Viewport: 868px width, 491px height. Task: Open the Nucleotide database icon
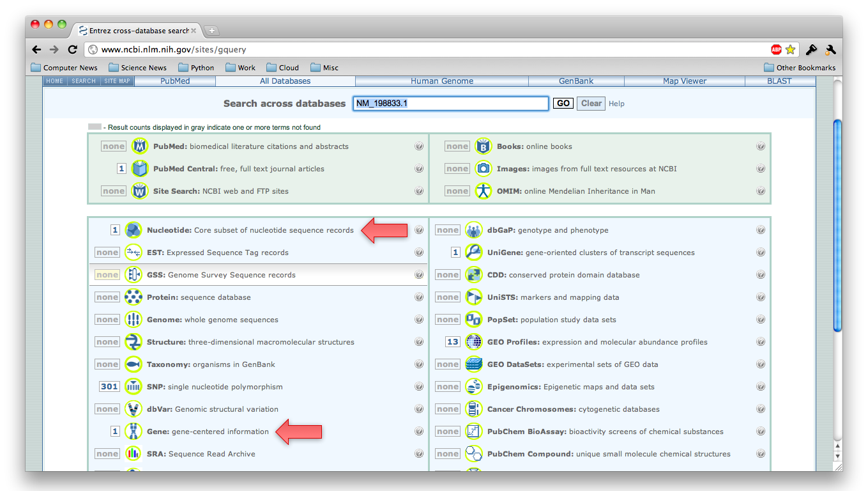click(133, 230)
